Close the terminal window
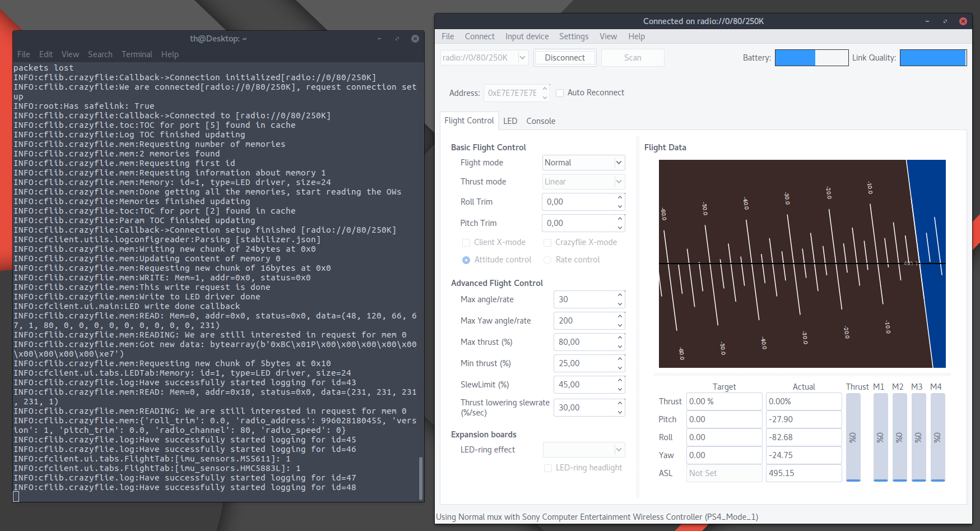Image resolution: width=980 pixels, height=531 pixels. click(x=415, y=39)
